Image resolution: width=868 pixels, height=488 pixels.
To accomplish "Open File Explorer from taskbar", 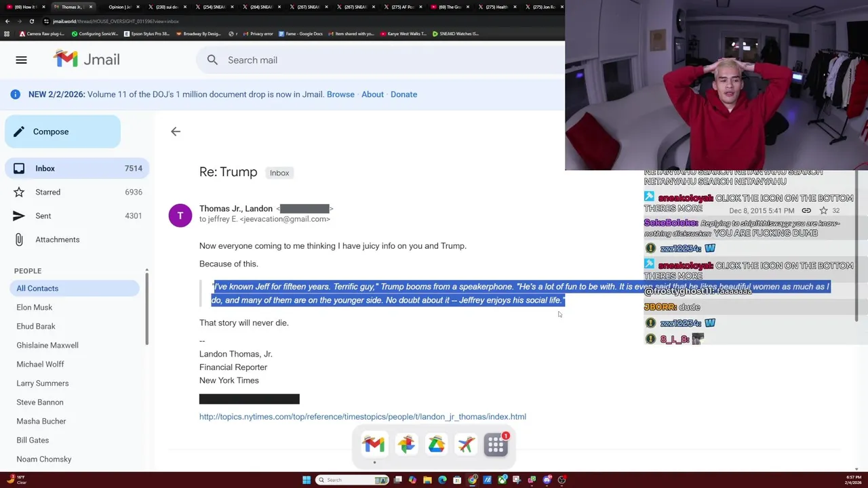I will [427, 480].
